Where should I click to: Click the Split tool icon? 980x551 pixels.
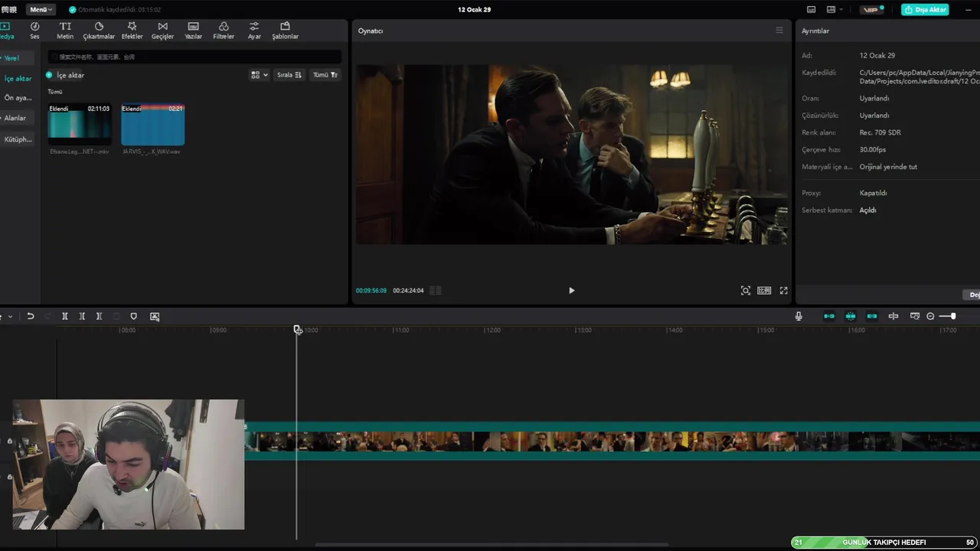[x=65, y=316]
